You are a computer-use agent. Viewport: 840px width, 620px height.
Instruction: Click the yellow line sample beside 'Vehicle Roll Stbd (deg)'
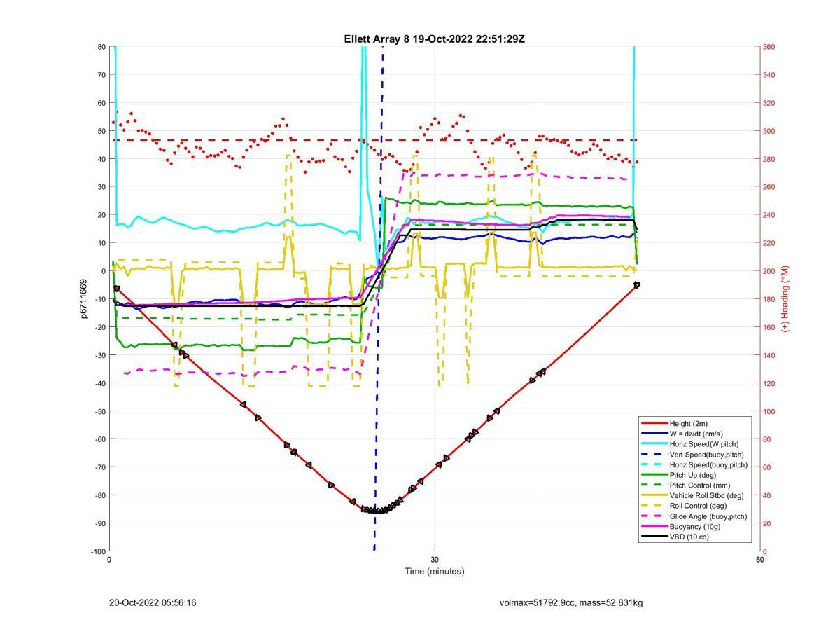654,495
